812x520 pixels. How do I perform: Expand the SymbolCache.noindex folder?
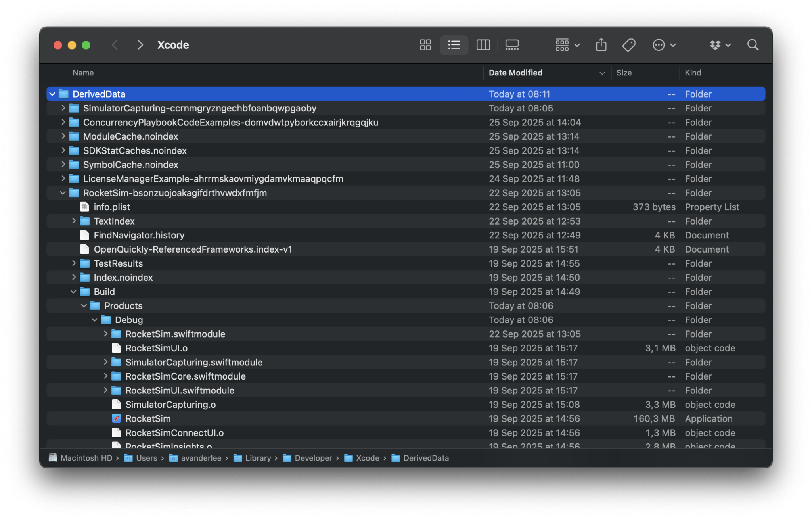tap(63, 164)
